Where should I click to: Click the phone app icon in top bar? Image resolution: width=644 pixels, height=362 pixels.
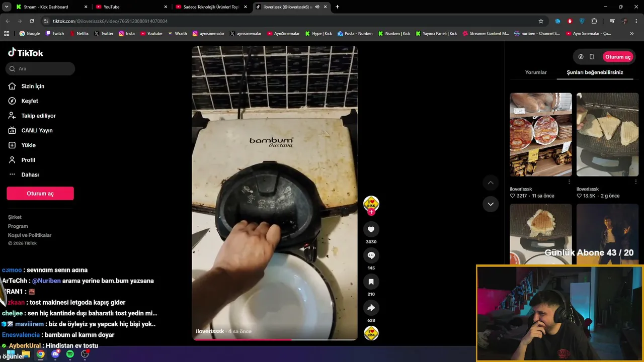[592, 57]
